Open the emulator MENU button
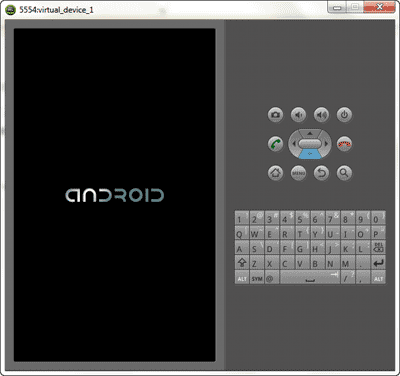This screenshot has width=400, height=376. 298,173
